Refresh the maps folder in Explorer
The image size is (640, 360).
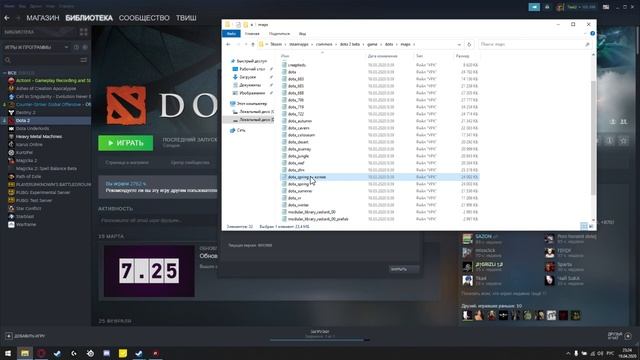(x=469, y=44)
